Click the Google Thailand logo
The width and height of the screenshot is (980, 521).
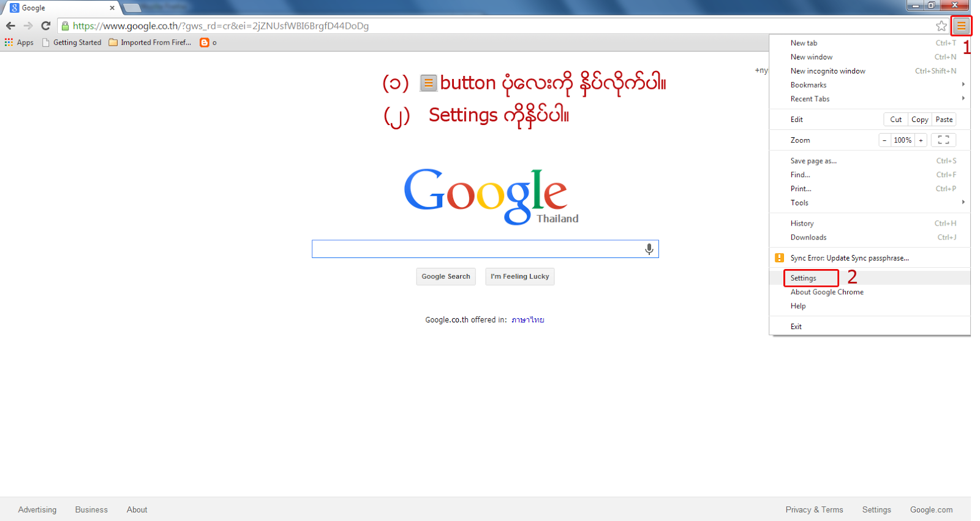pyautogui.click(x=491, y=196)
